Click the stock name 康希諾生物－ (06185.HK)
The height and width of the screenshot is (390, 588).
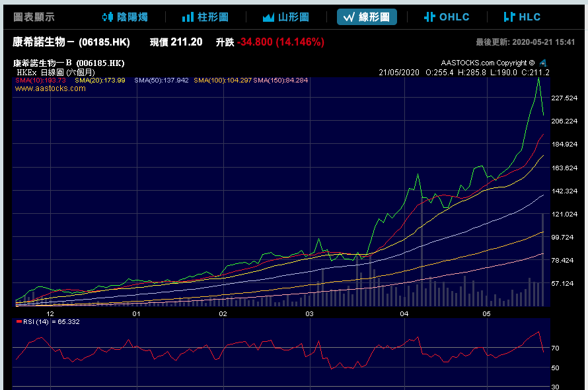(x=71, y=42)
